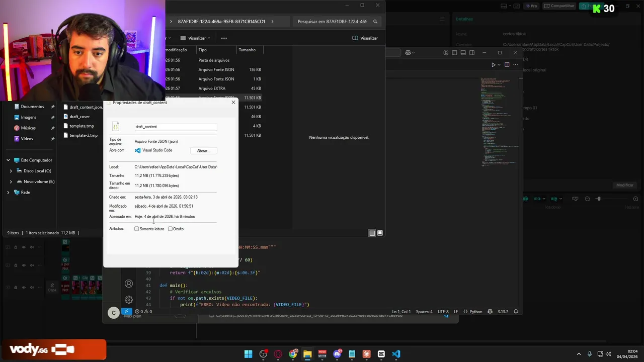Expand the address bar path chevron after folder name
Image resolution: width=644 pixels, height=362 pixels.
tap(272, 22)
